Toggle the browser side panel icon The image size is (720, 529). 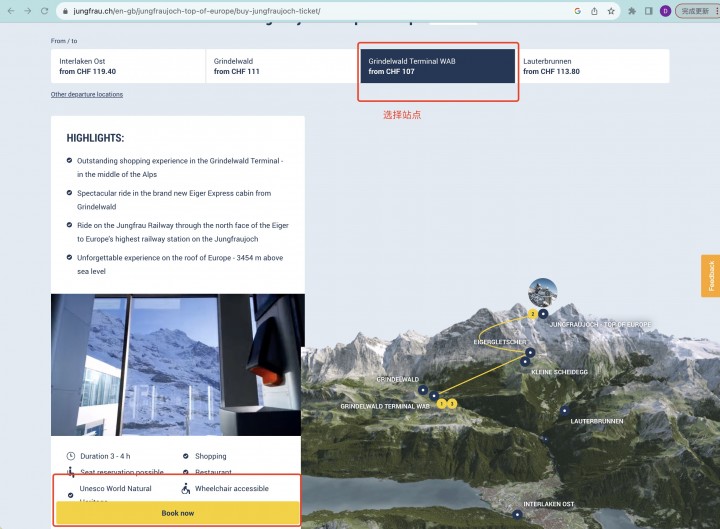coord(648,11)
